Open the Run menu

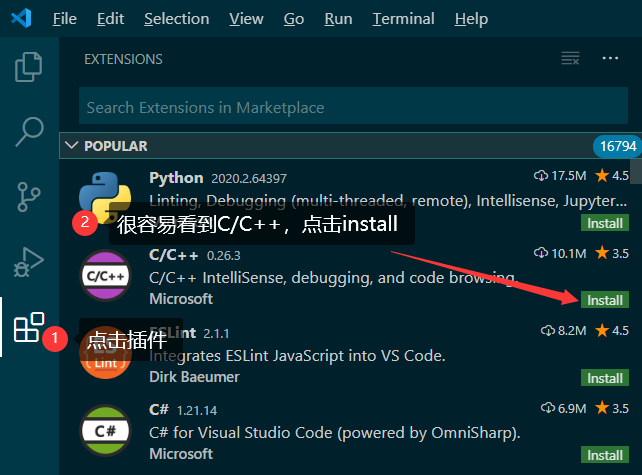(x=338, y=19)
